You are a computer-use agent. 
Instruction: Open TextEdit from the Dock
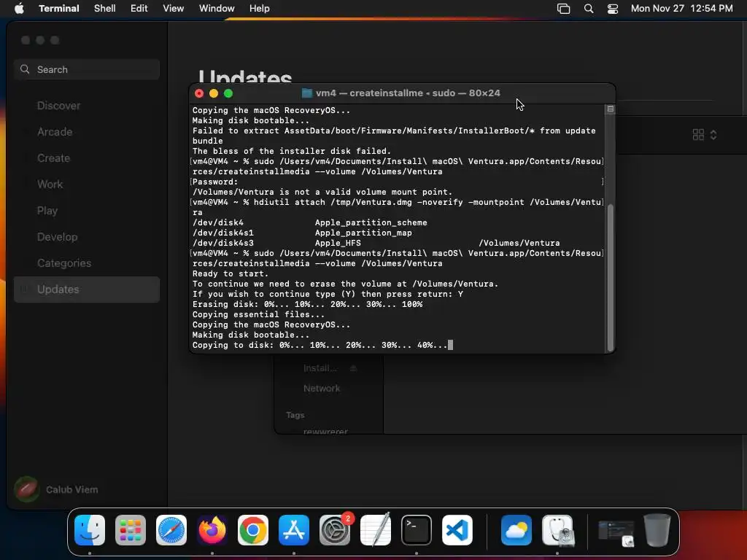376,530
